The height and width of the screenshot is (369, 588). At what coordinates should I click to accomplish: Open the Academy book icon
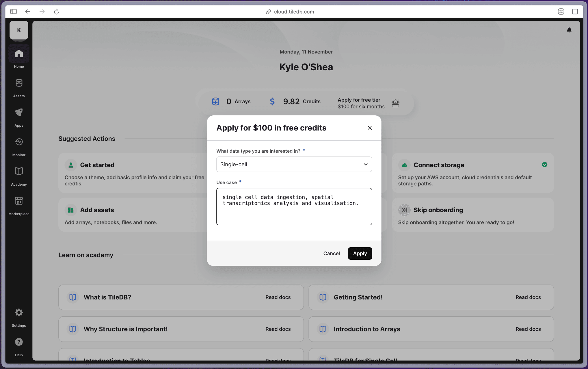click(19, 171)
